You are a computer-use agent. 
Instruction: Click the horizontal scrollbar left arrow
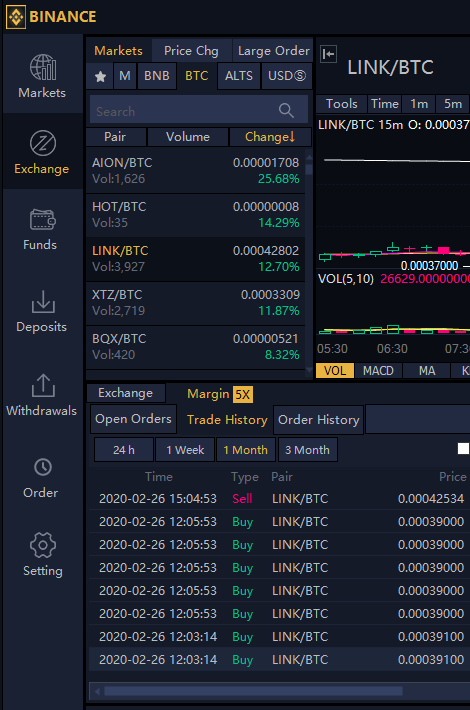(x=96, y=691)
